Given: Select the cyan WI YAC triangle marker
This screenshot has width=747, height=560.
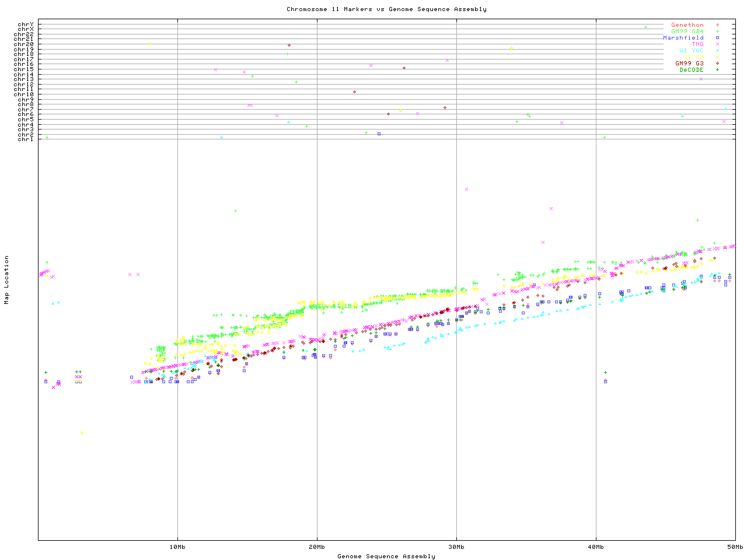Looking at the screenshot, I should coord(717,51).
